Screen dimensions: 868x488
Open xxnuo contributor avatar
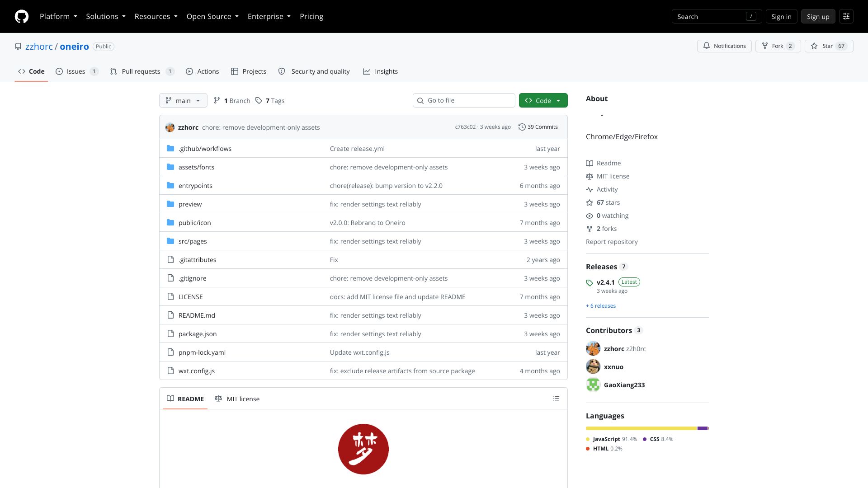click(x=593, y=366)
